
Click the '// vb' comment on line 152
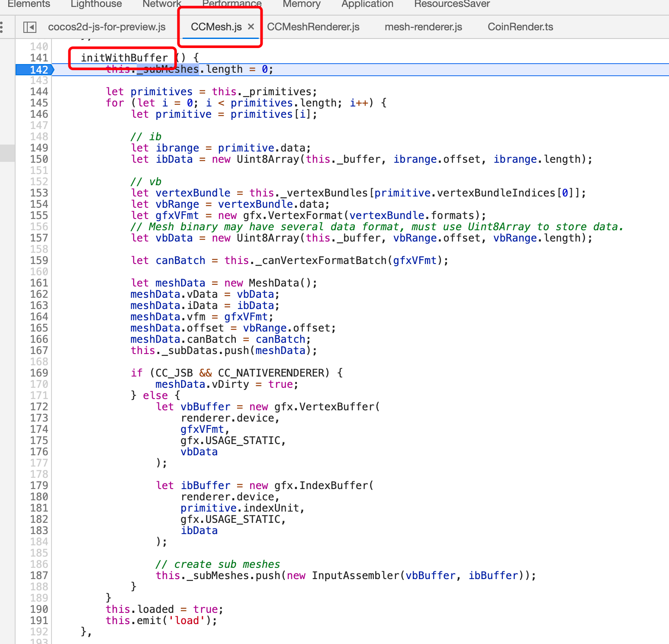click(x=146, y=182)
